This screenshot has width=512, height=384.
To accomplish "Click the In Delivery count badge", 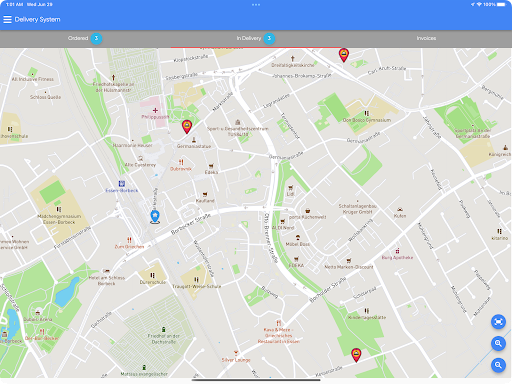I will [x=269, y=38].
